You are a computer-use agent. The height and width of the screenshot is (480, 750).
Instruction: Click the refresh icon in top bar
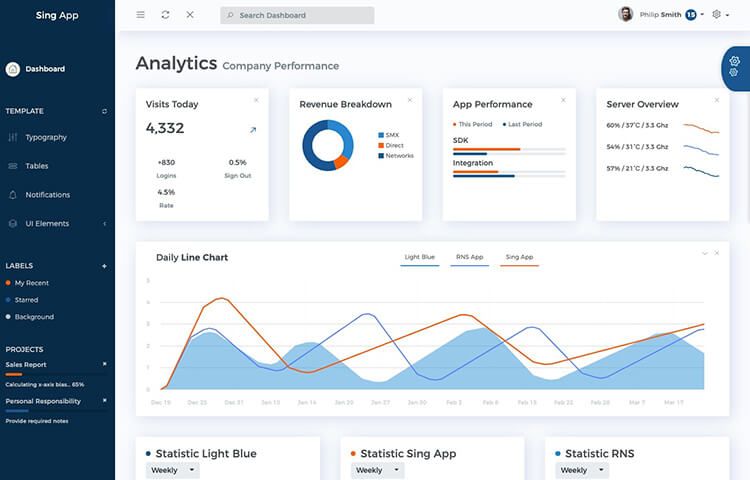165,15
